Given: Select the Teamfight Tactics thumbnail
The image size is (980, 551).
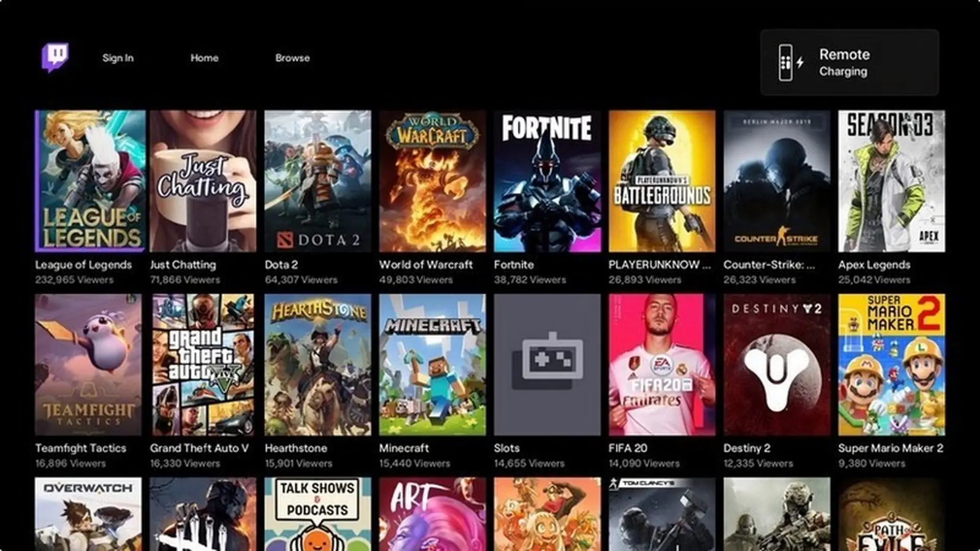Looking at the screenshot, I should (89, 365).
